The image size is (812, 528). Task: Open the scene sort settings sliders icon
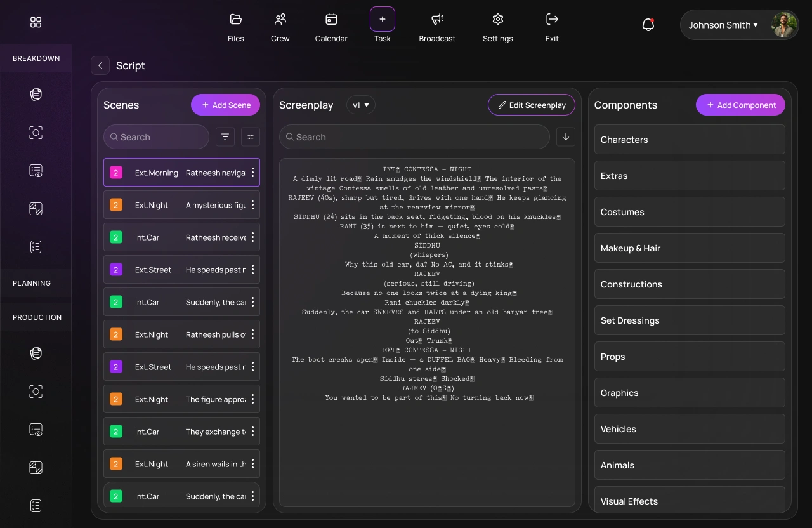point(250,136)
